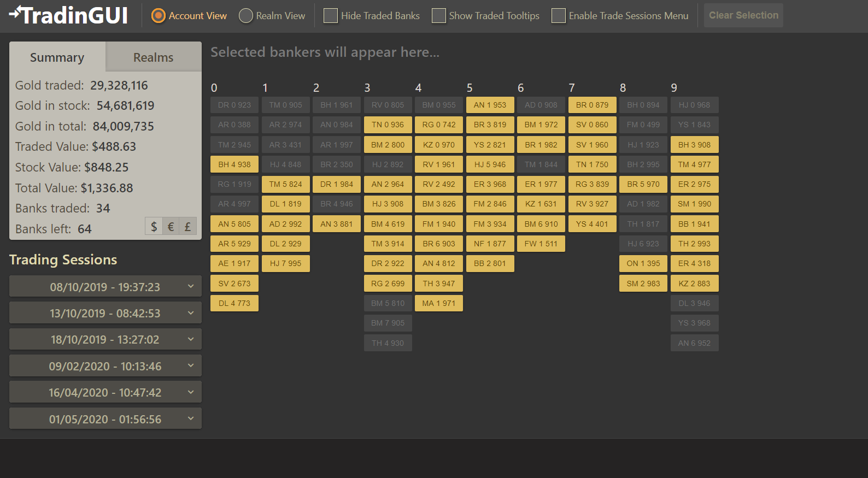Check the Show Traded Tooltips box
The height and width of the screenshot is (478, 868).
[438, 16]
